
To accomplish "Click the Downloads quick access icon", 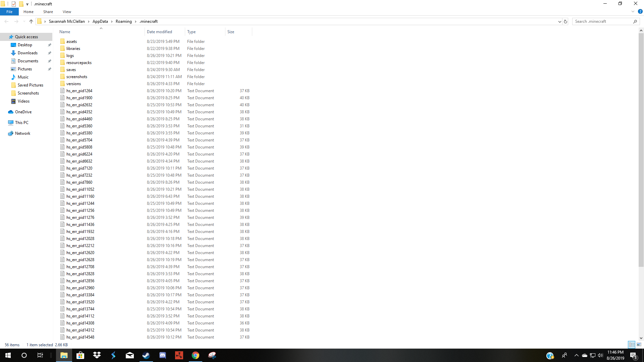I will 13,53.
